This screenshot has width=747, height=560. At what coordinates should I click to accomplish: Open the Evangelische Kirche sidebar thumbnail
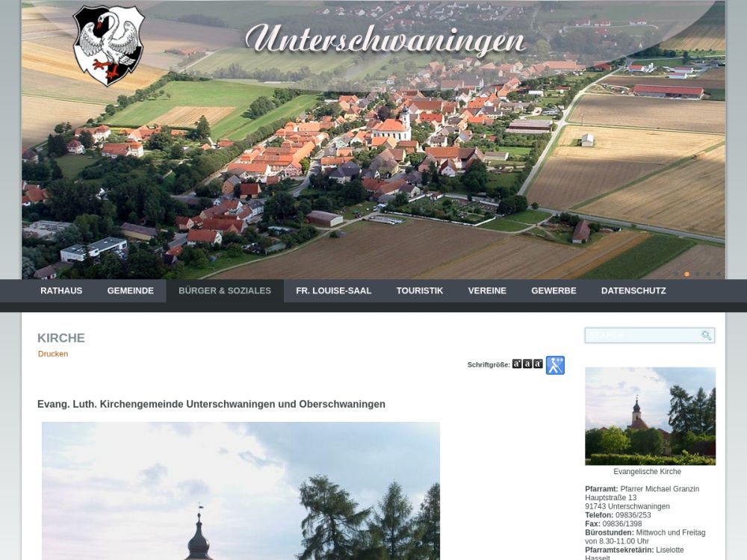click(650, 416)
